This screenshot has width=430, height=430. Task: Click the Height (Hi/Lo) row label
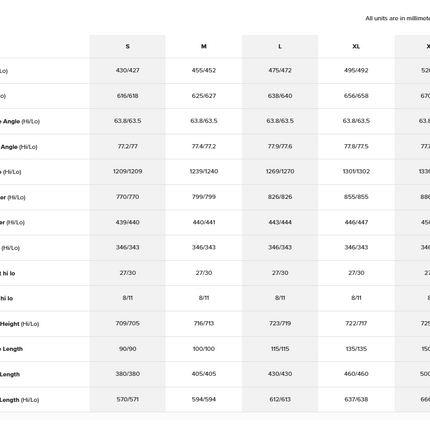click(19, 324)
